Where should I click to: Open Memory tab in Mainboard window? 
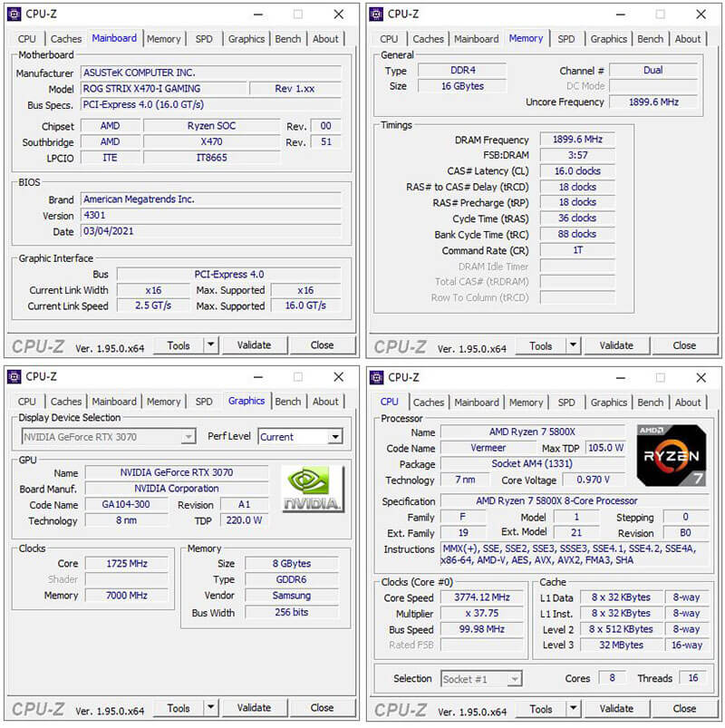click(163, 39)
